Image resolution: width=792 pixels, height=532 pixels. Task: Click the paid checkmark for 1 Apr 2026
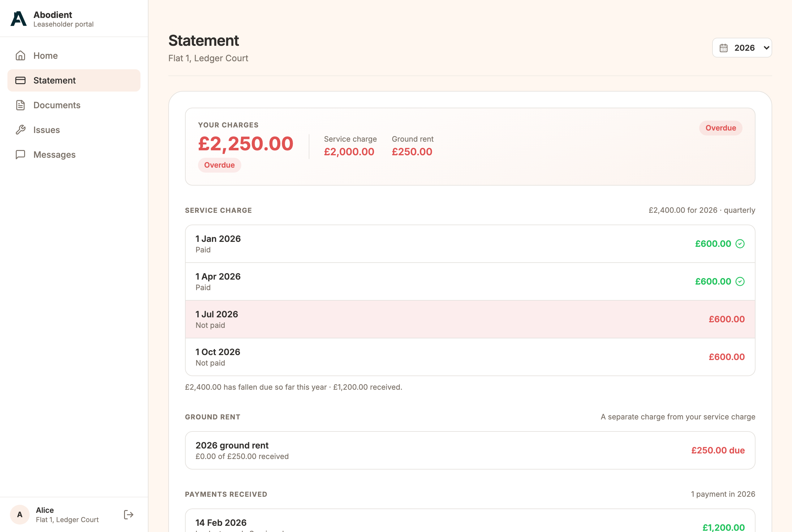740,281
